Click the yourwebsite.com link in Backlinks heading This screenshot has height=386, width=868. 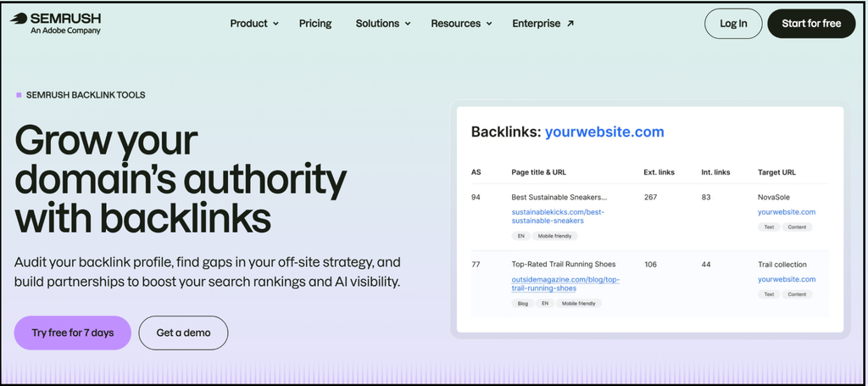[604, 131]
